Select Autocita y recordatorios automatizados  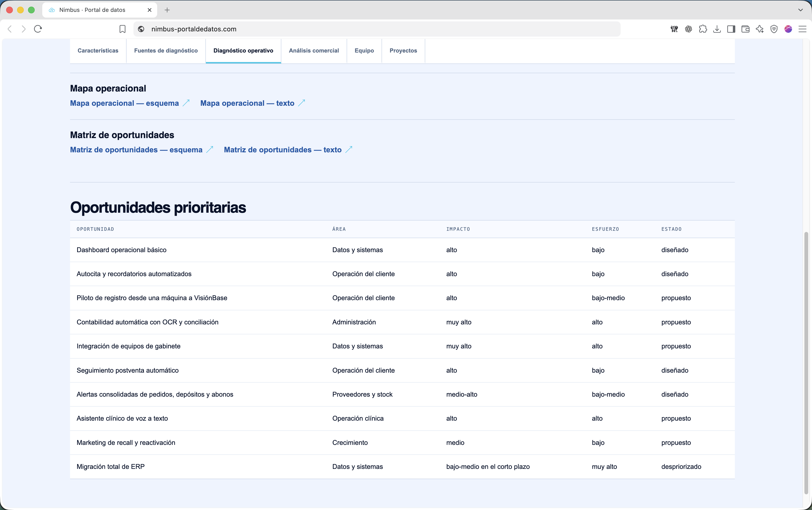[134, 274]
